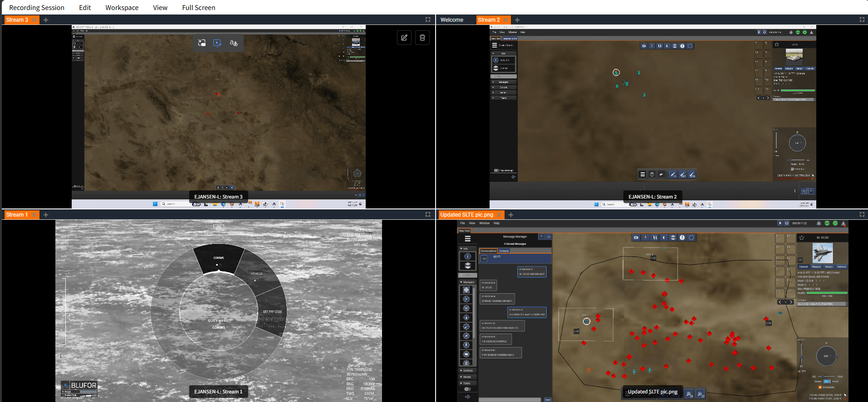Click the camera icon in SLTE map toolbar
The height and width of the screenshot is (402, 868).
click(x=636, y=237)
